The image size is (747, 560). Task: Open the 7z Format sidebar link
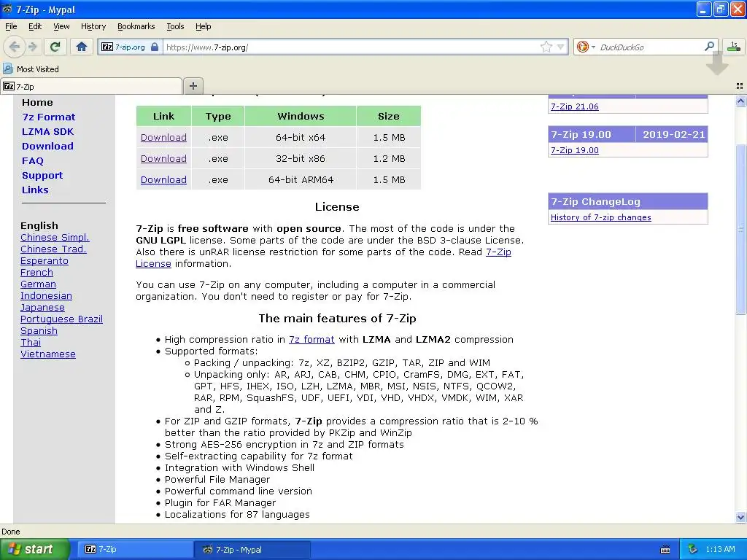coord(48,117)
